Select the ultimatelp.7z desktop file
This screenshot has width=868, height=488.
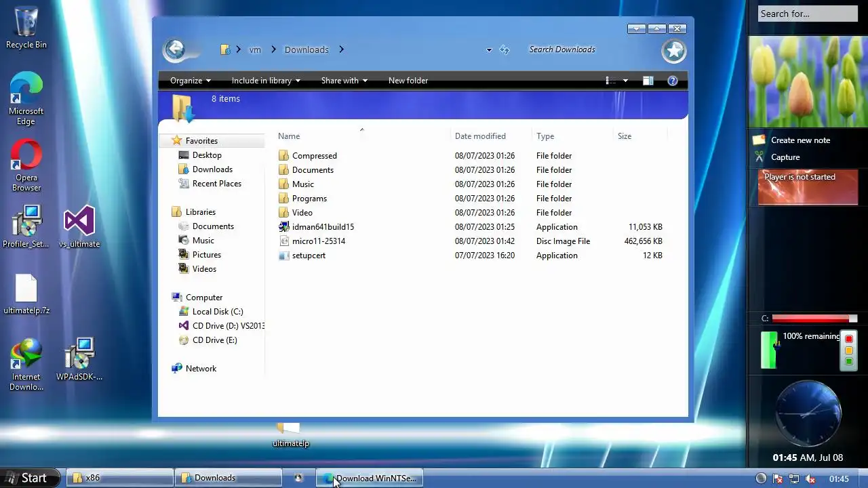coord(26,294)
